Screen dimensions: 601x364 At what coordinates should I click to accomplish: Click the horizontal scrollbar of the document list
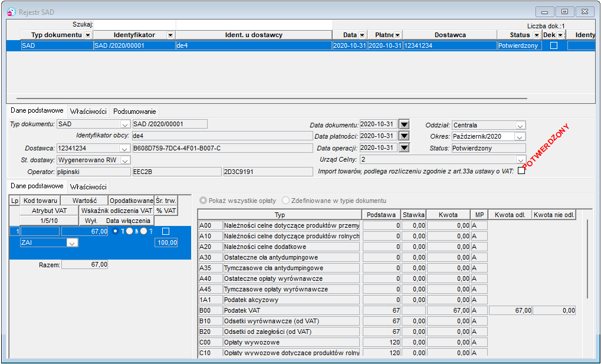272,99
